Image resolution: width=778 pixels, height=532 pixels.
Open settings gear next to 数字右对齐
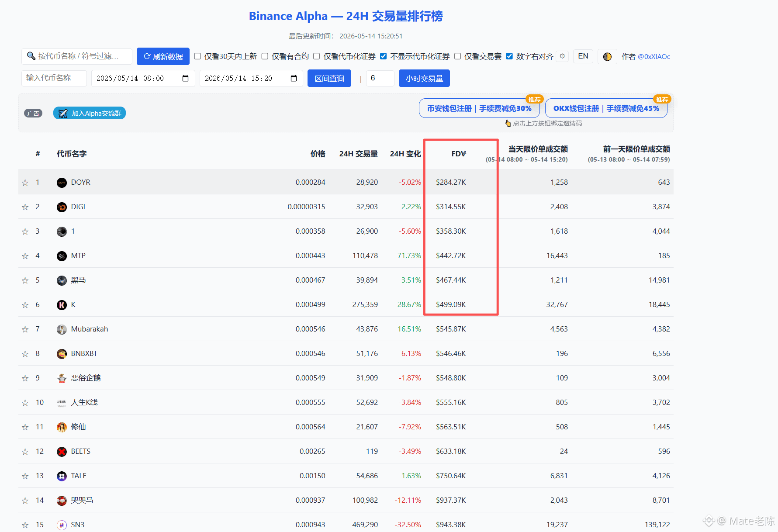(x=562, y=56)
